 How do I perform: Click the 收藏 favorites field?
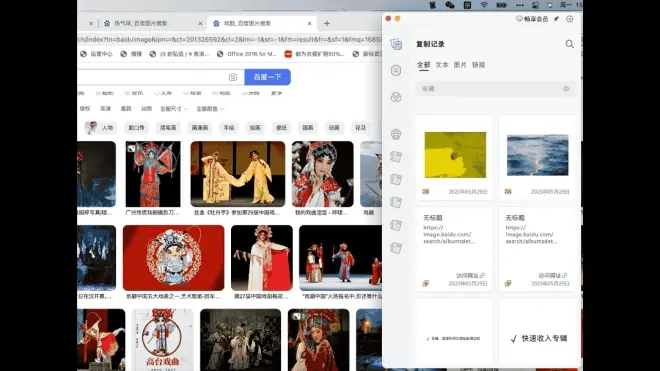point(495,88)
